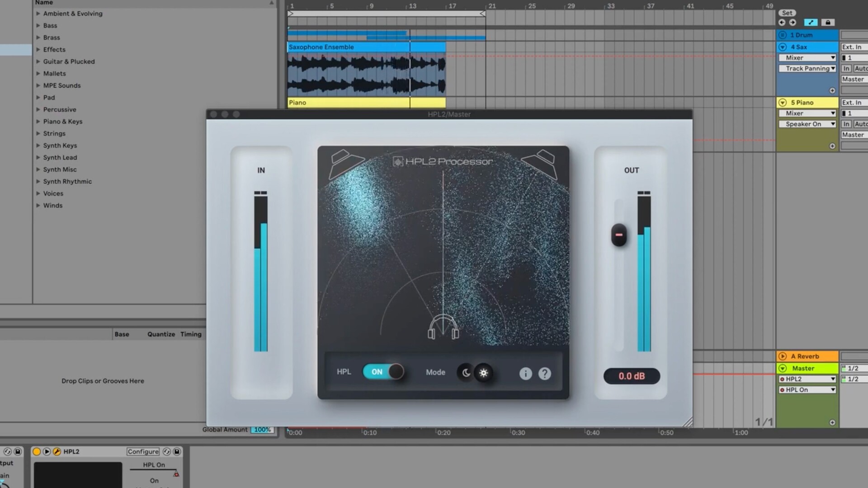Image resolution: width=868 pixels, height=488 pixels.
Task: Open the help question mark icon
Action: 545,373
